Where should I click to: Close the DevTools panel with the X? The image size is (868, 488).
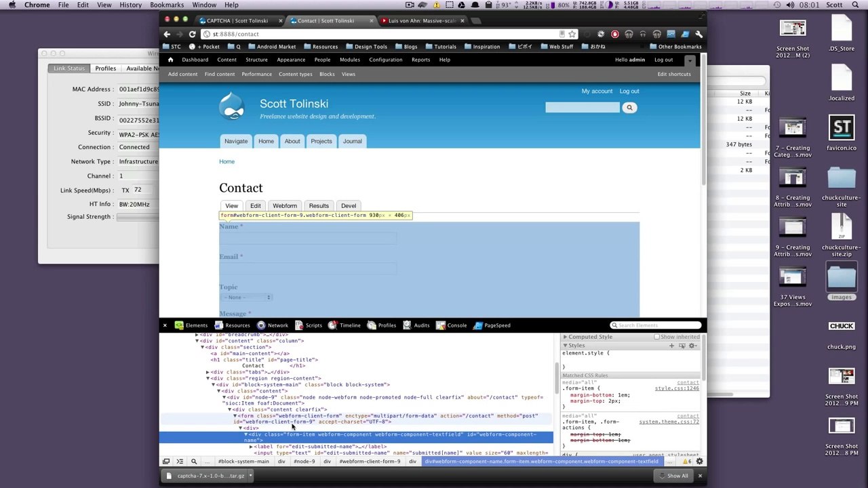pyautogui.click(x=165, y=325)
